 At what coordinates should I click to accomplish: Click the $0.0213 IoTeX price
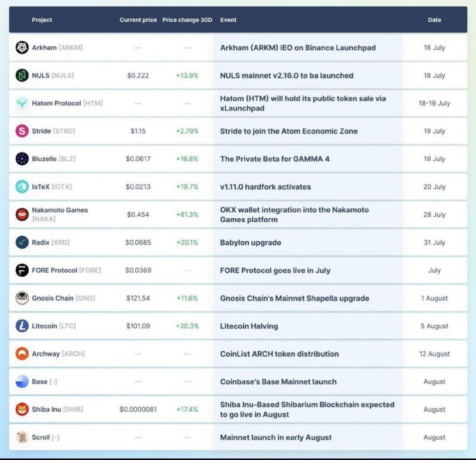click(x=138, y=187)
